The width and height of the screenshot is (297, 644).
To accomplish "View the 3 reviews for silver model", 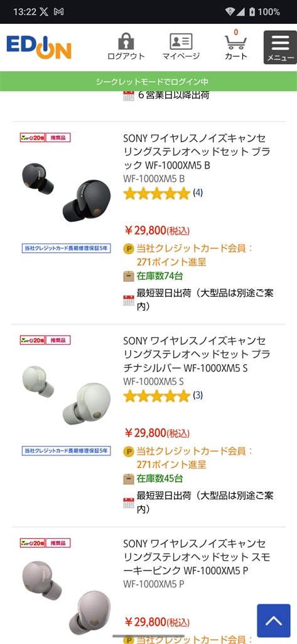I will tap(198, 396).
